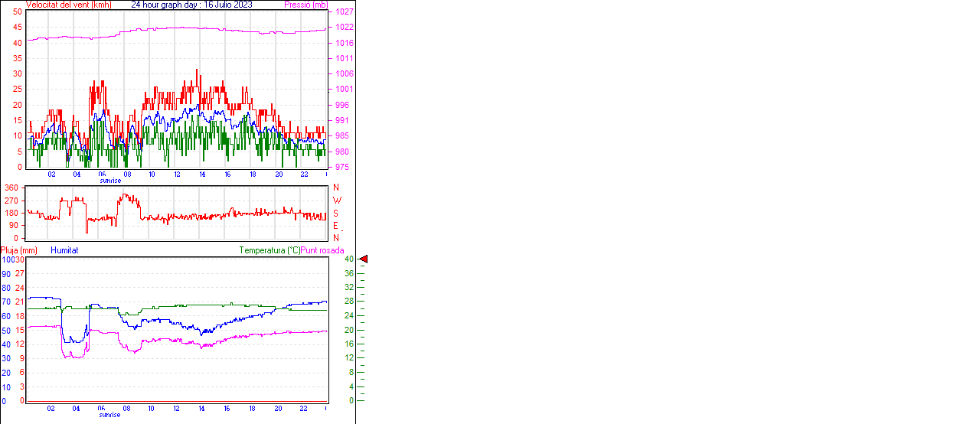Screen dimensions: 980x424
Task: Click the 'Velocitat del vent (kmh)' label
Action: 68,5
